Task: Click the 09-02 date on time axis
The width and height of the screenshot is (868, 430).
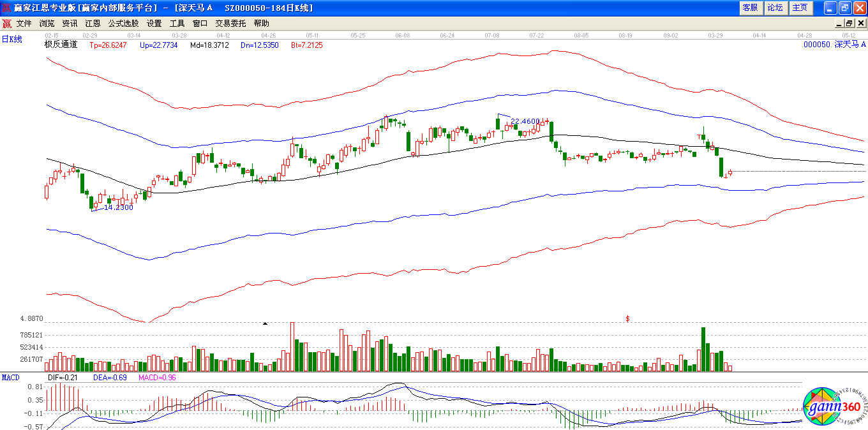Action: coord(671,35)
